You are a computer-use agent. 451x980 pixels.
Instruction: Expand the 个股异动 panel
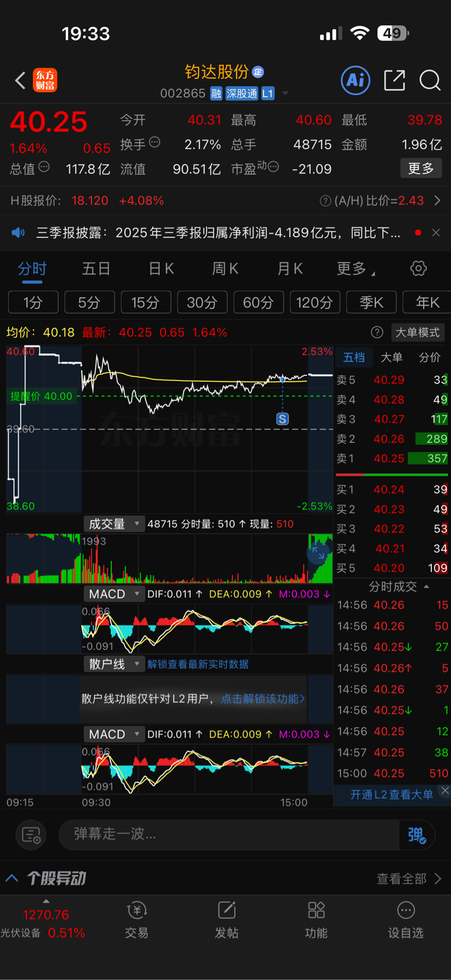12,878
